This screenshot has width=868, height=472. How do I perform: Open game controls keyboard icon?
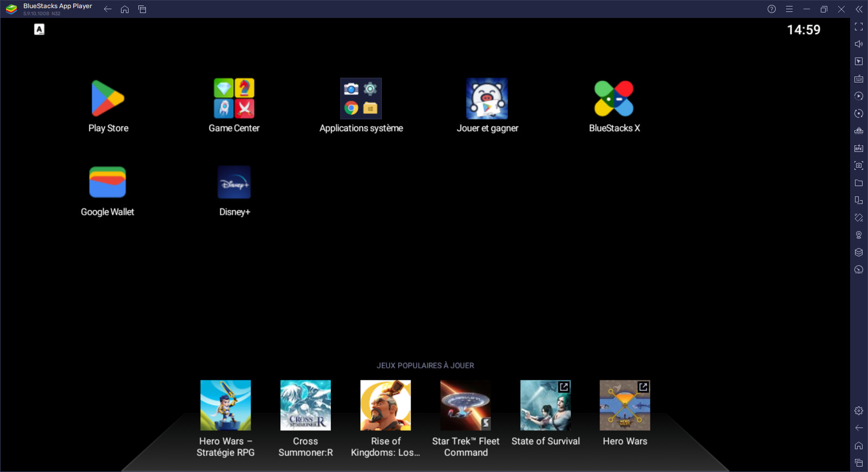pyautogui.click(x=859, y=79)
